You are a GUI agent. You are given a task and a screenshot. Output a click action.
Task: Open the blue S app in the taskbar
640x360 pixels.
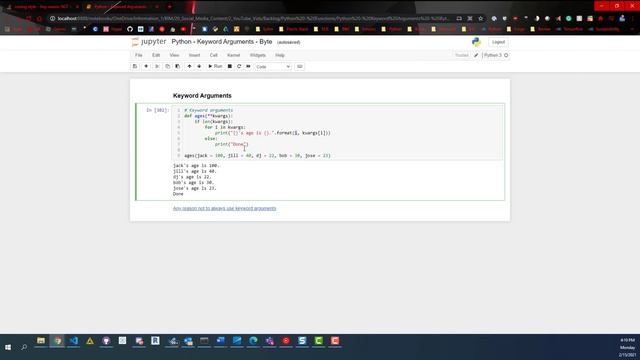302,341
